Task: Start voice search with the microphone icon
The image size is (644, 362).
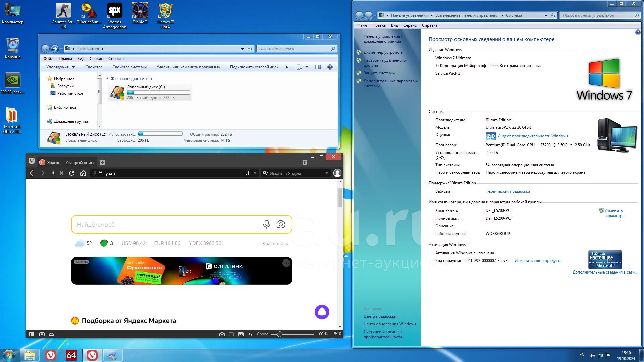Action: coord(267,224)
